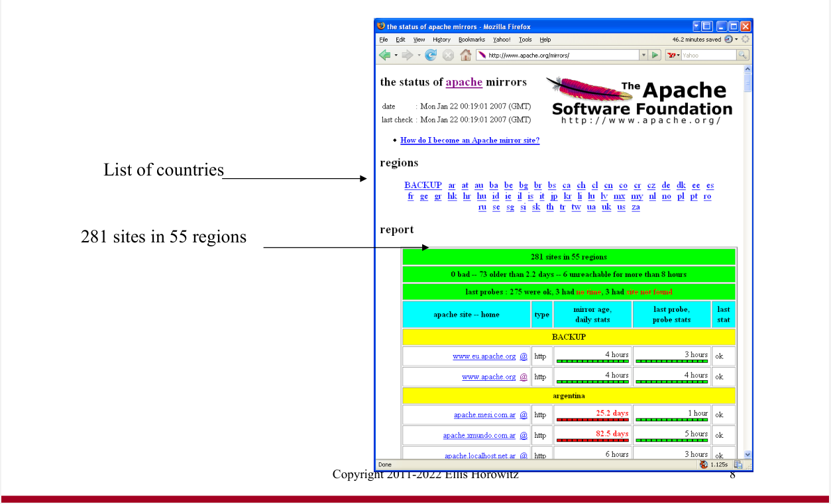Screen dimensions: 831x504
Task: Open the www.eu.apache.org mirror link
Action: [484, 356]
